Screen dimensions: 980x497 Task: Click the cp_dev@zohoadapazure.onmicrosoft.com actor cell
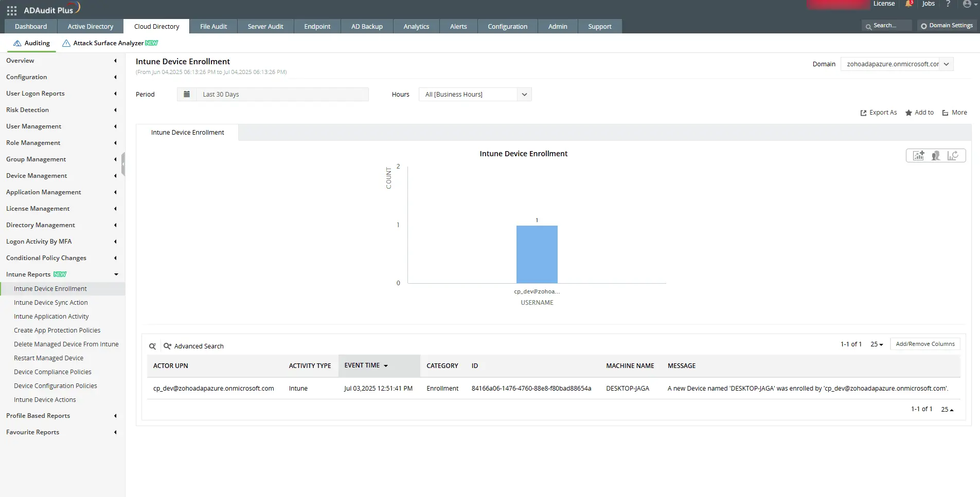[x=213, y=389]
